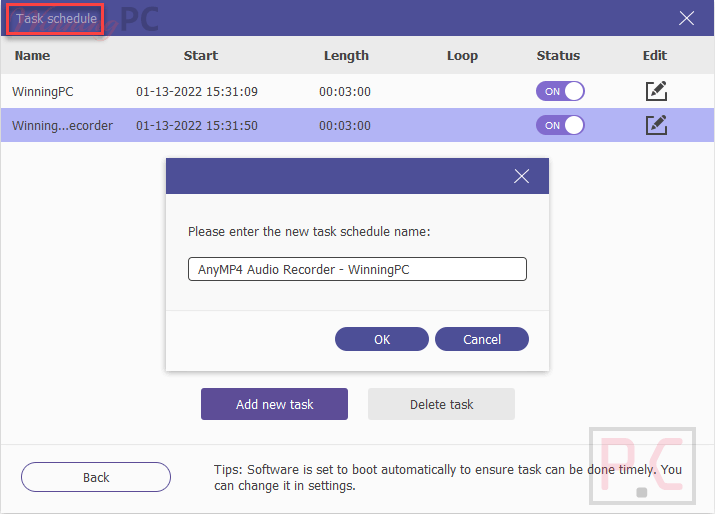Click the Loop column header
The width and height of the screenshot is (715, 514).
(462, 56)
